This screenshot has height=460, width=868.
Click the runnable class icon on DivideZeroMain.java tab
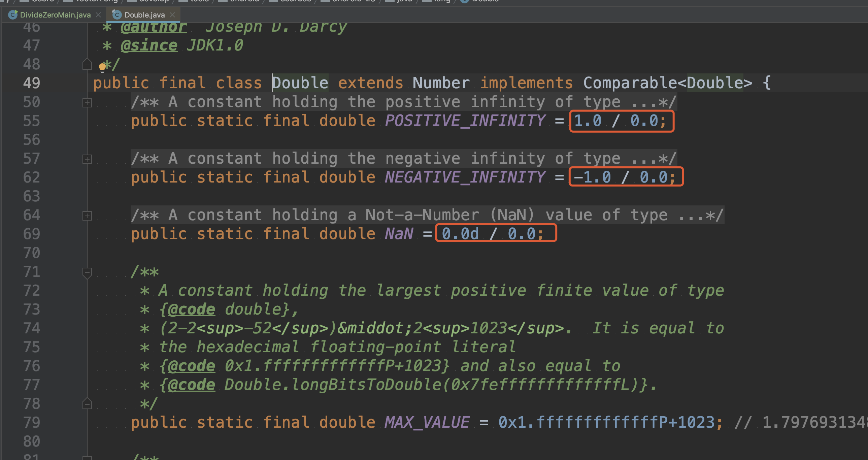click(13, 15)
